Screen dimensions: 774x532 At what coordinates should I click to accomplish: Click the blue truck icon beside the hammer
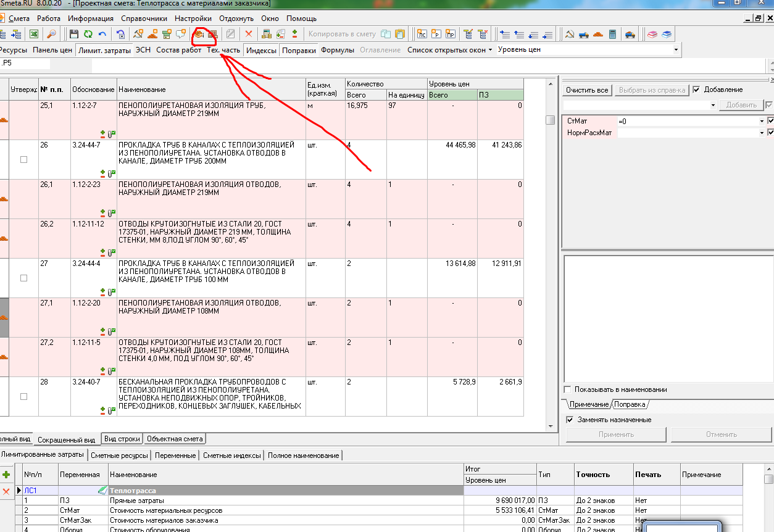tap(583, 34)
